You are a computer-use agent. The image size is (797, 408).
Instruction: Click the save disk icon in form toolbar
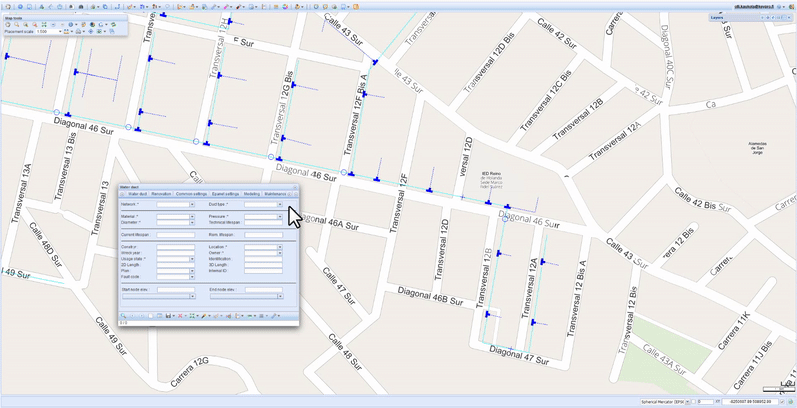point(168,316)
